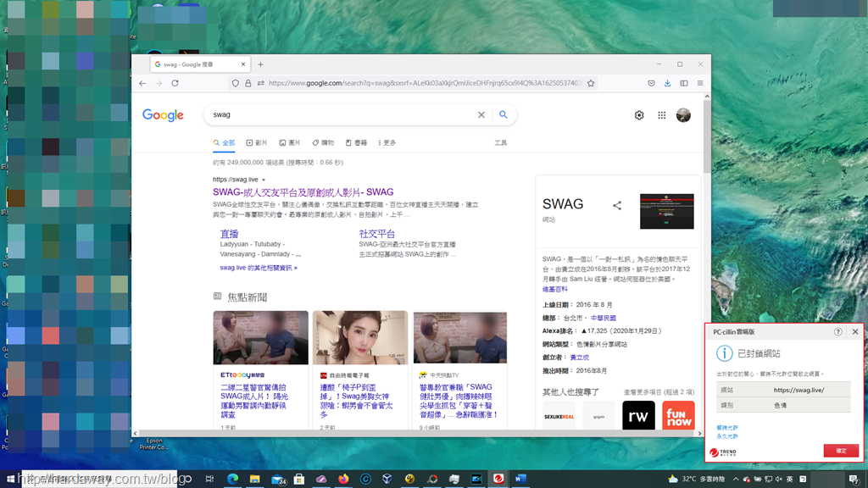Show hidden system tray icons chevron
The image size is (868, 488).
[735, 479]
